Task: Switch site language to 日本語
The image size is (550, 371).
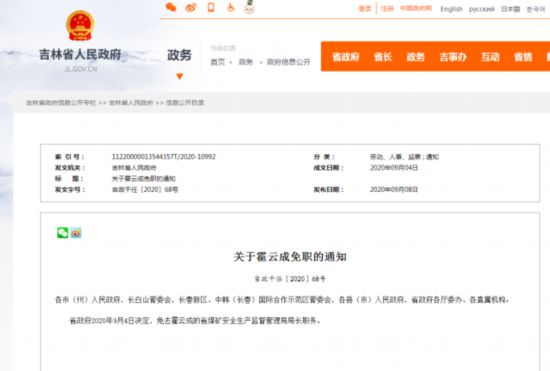Action: point(510,9)
